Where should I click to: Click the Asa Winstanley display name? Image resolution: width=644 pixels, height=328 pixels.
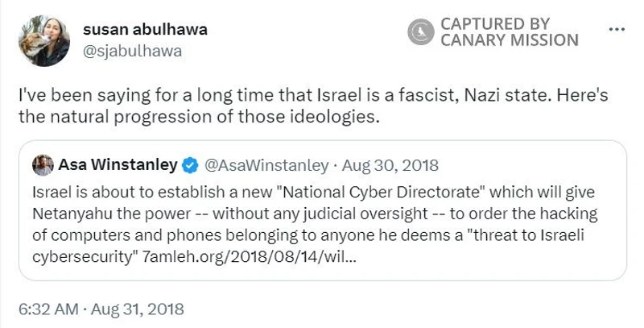(x=118, y=165)
